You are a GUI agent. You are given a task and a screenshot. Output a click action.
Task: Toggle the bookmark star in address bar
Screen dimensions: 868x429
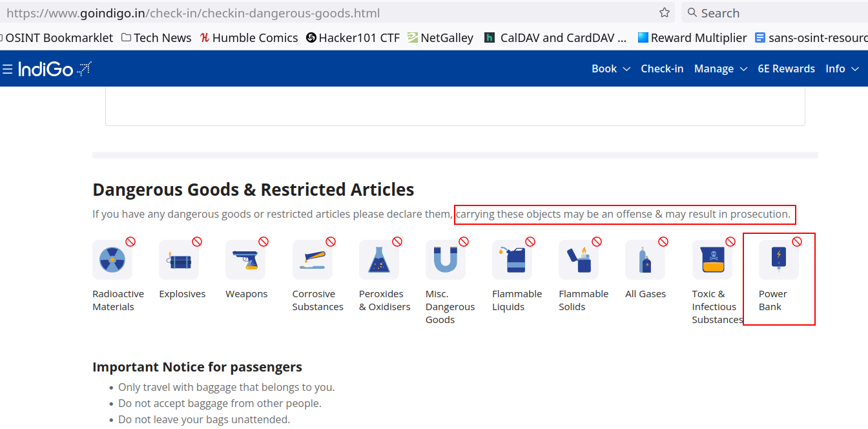[664, 12]
